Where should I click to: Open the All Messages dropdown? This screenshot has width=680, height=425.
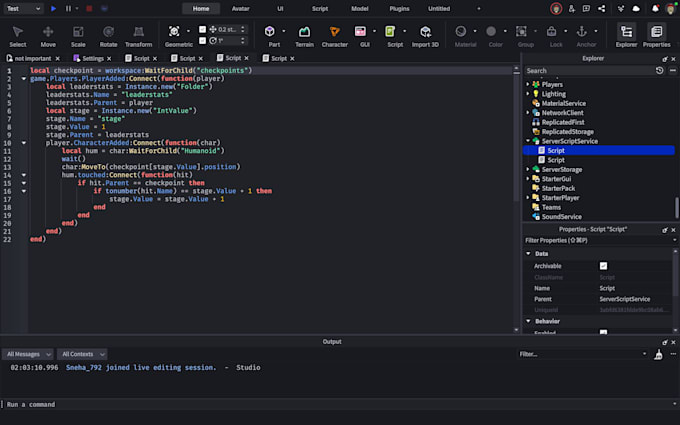[x=28, y=354]
